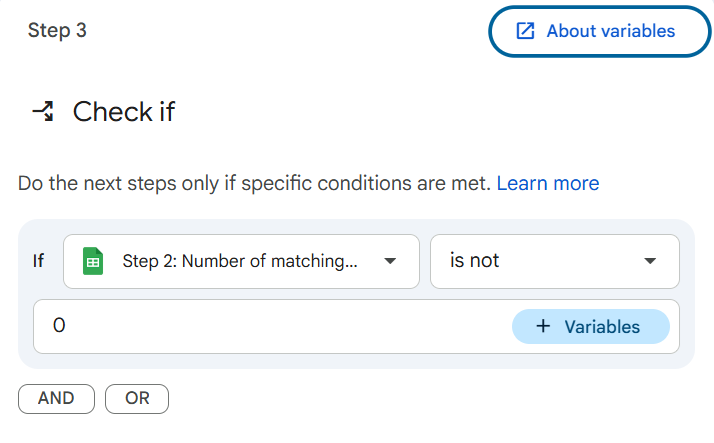Open the 'is not' comparison dropdown
714x443 pixels.
coord(554,262)
